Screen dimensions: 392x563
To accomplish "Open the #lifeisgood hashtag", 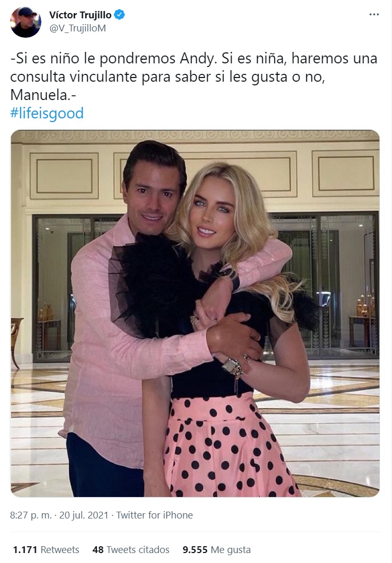I will (47, 113).
